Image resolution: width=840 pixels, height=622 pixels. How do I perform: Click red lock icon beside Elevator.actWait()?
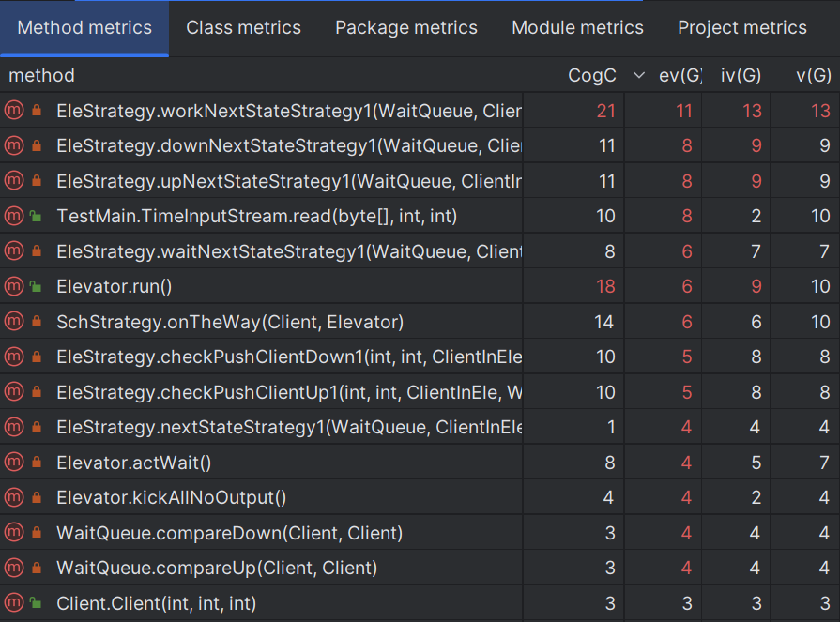click(36, 463)
